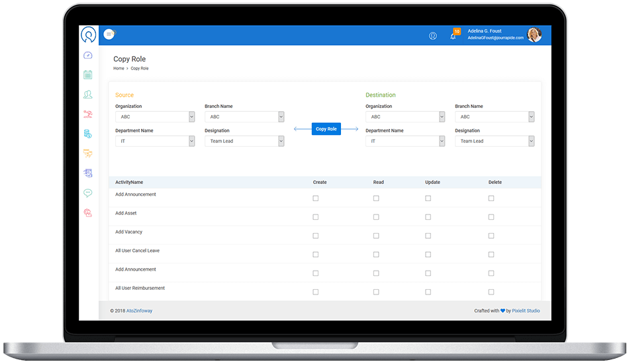Click the Source section heading
Viewport: 629px width, 364px height.
[x=124, y=95]
